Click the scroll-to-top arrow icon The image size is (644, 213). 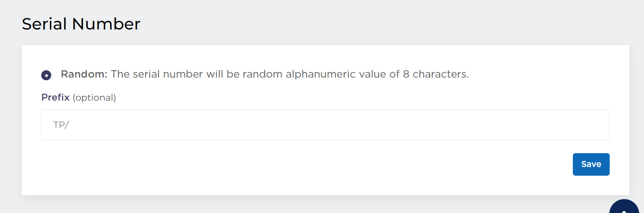click(625, 209)
